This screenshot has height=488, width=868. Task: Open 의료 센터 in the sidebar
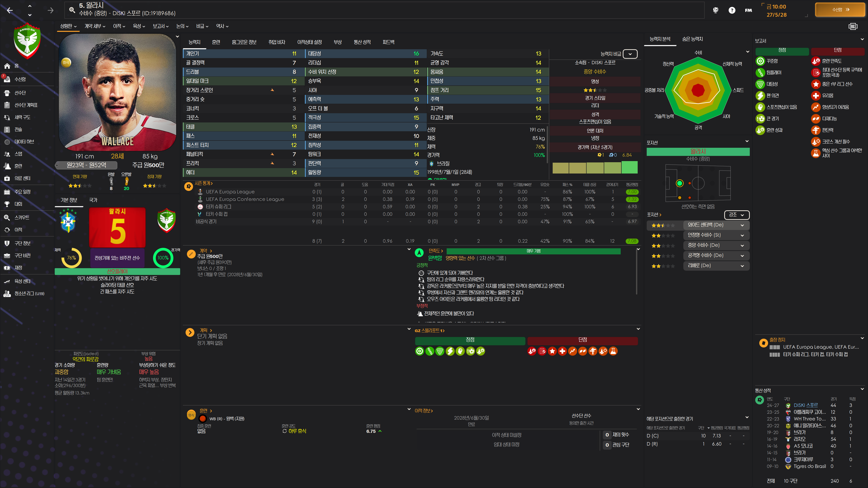(x=22, y=178)
